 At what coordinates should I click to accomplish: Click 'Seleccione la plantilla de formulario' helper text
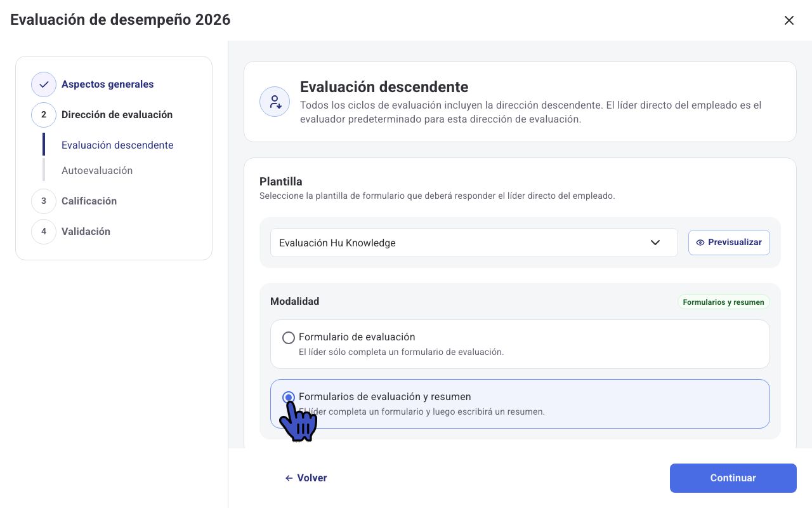pos(437,196)
